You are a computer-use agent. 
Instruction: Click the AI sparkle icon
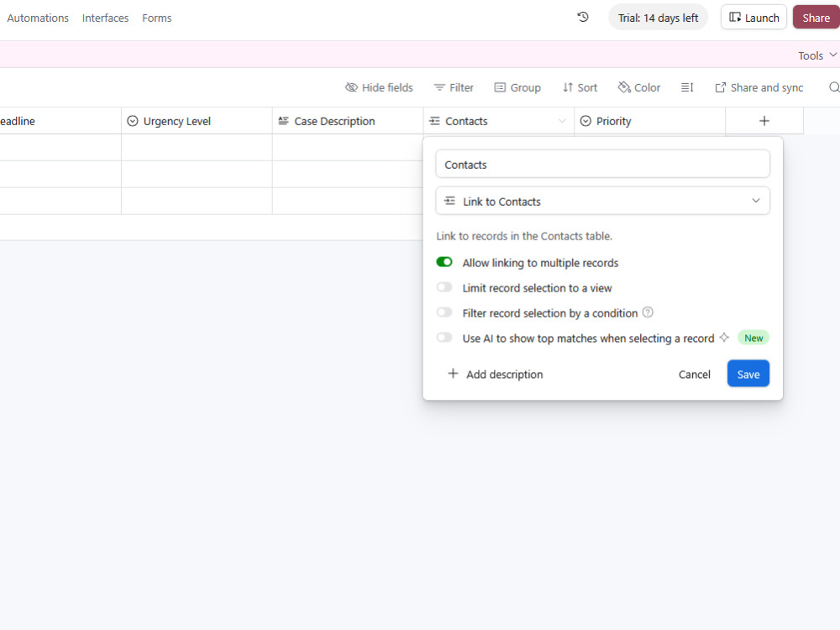(x=724, y=338)
